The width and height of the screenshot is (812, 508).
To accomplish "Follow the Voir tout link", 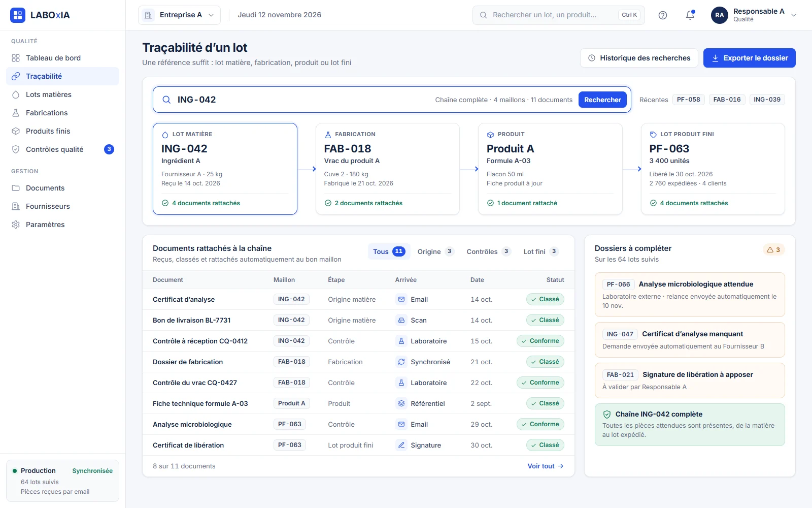I will (546, 466).
